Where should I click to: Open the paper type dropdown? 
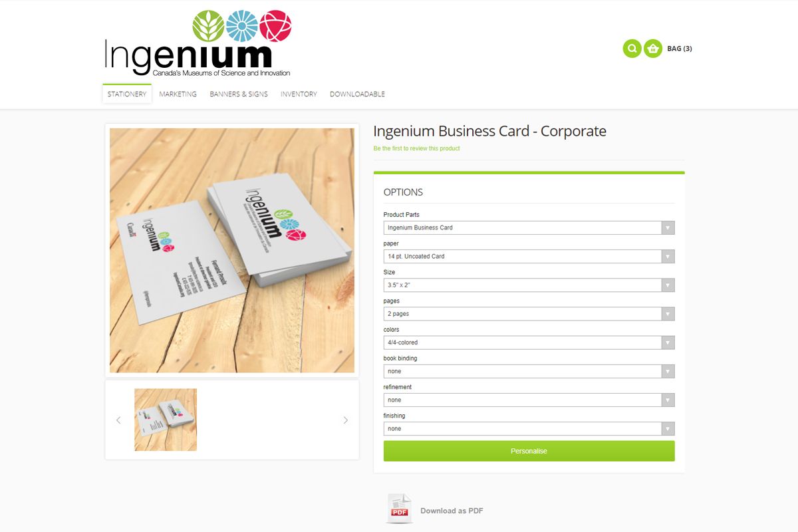(529, 256)
